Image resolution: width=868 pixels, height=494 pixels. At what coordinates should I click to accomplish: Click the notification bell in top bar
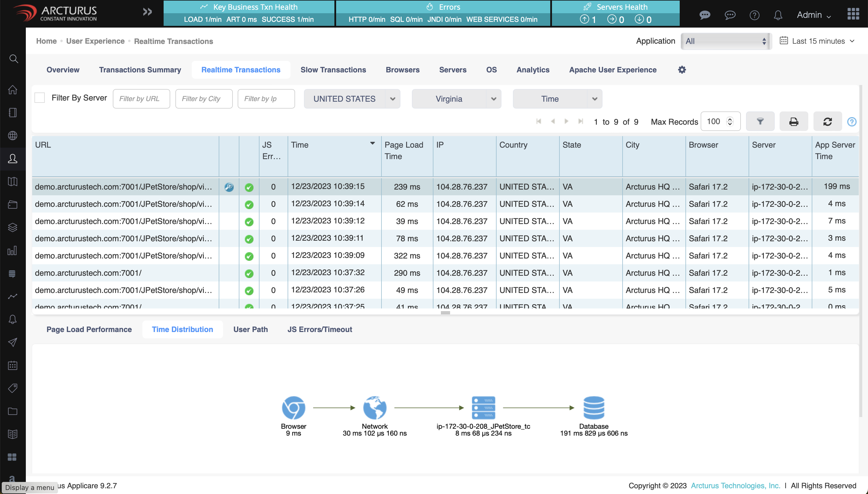click(778, 15)
